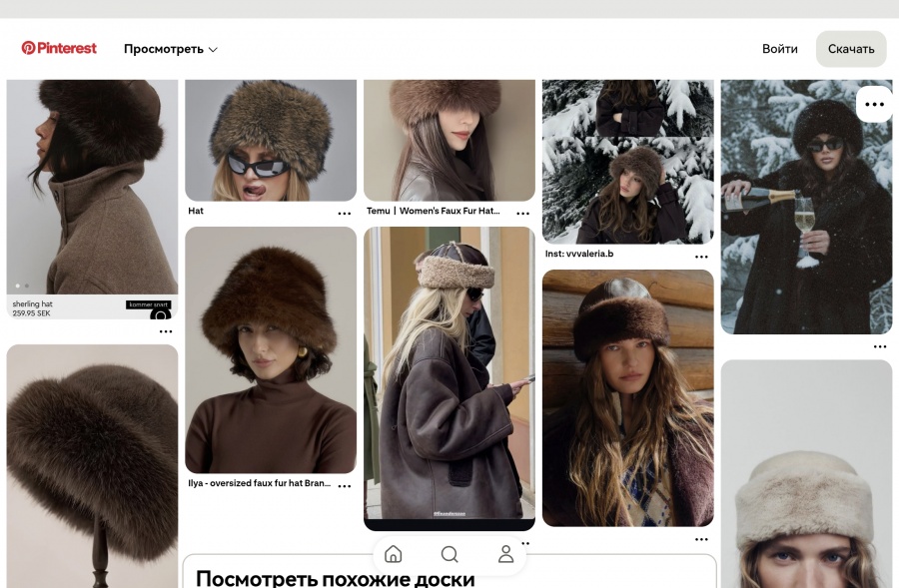This screenshot has height=588, width=899.
Task: Click the Скачать download button
Action: (x=851, y=49)
